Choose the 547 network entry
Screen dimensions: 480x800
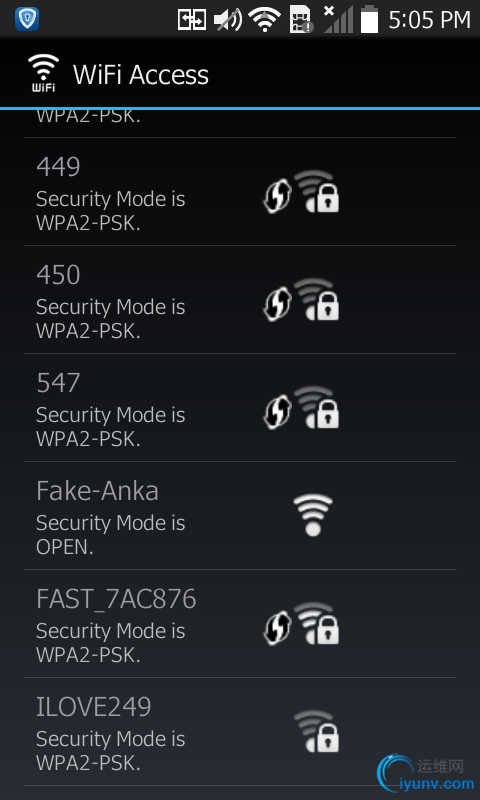pos(240,408)
